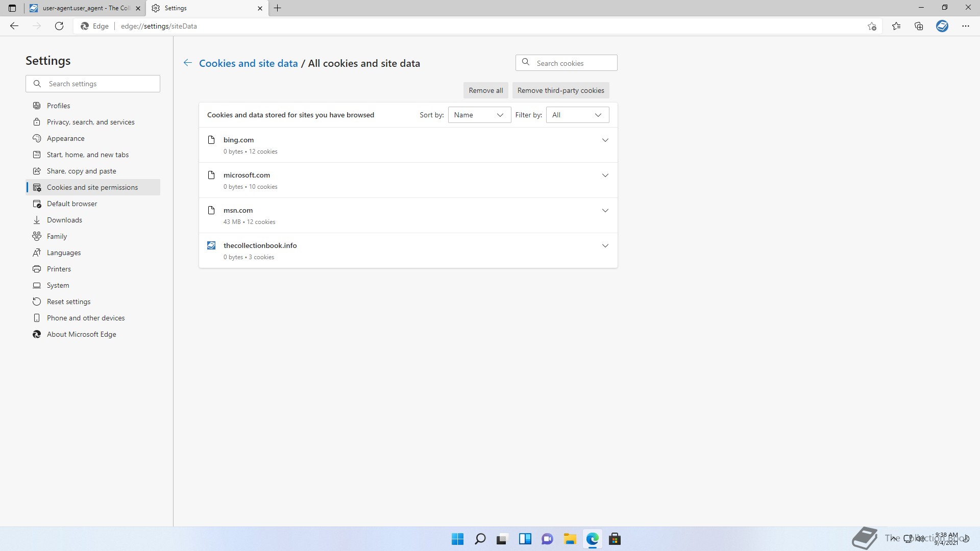
Task: Click the blue extension icon in toolbar
Action: 942,26
